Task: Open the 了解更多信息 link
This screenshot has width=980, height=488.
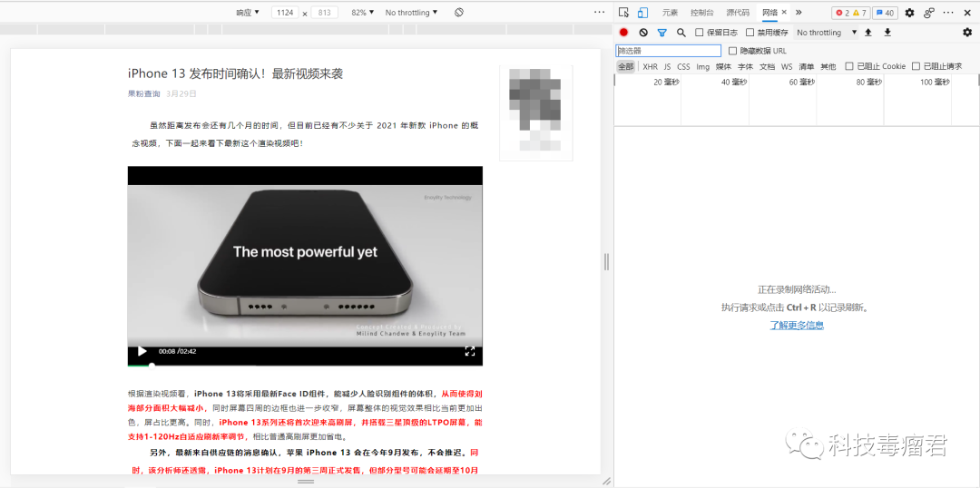Action: pos(797,325)
